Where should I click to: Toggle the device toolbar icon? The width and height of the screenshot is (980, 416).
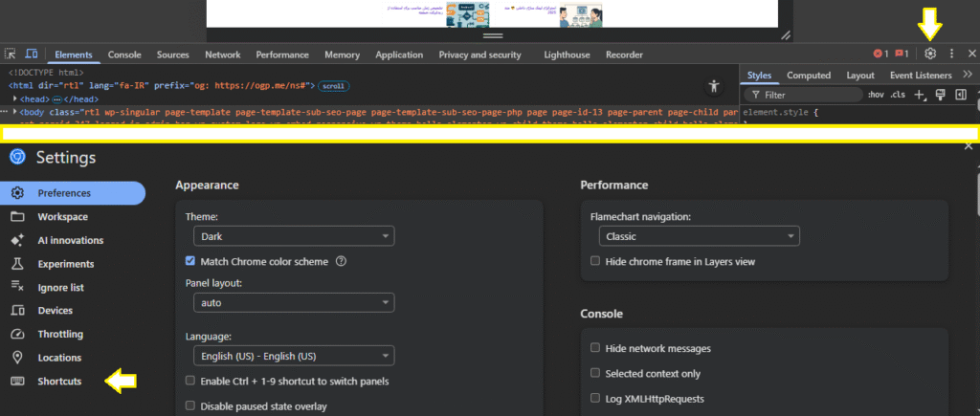pyautogui.click(x=32, y=55)
